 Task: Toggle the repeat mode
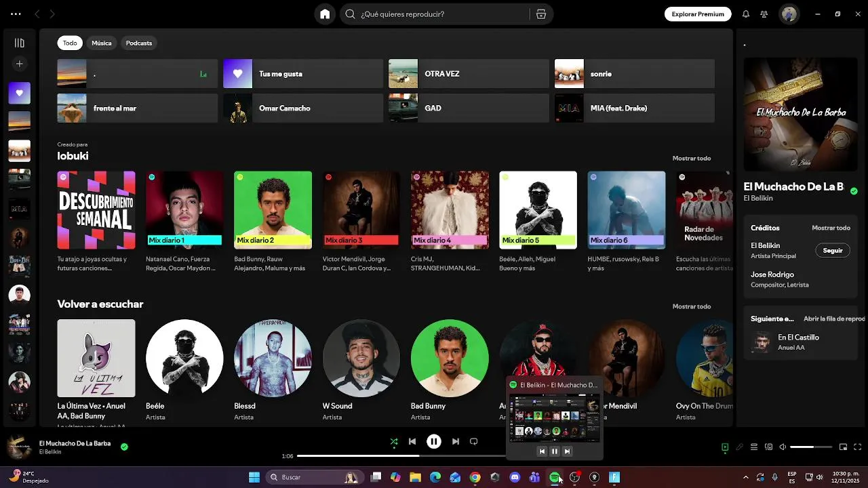(x=474, y=442)
